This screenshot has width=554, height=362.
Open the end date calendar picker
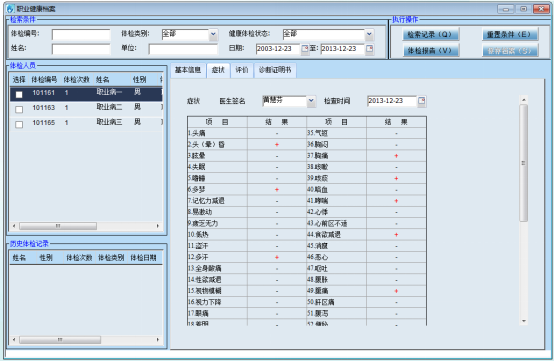(369, 49)
